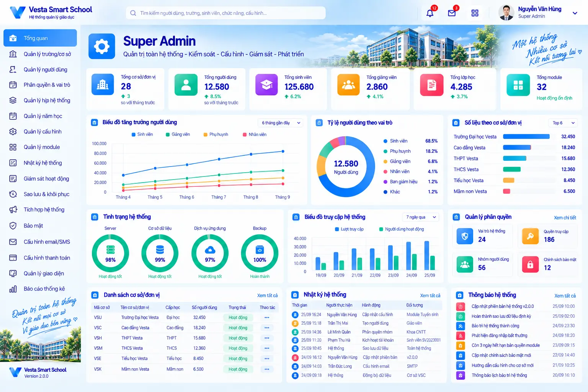Viewport: 588px width, 392px height.
Task: Toggle the Phụ huynh legend in growth chart
Action: (216, 134)
